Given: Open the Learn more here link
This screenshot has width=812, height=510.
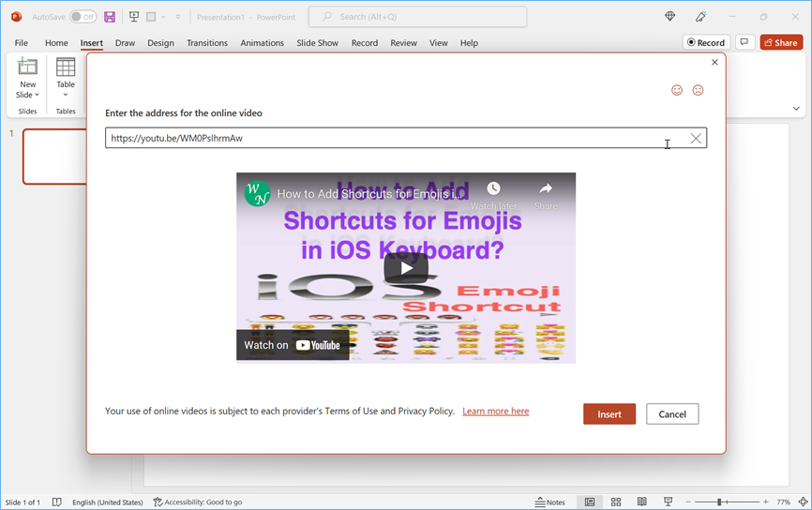Looking at the screenshot, I should 495,412.
